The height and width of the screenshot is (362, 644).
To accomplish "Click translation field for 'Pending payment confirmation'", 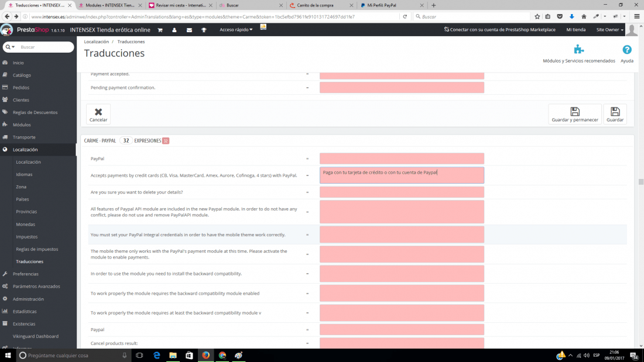I will point(402,87).
